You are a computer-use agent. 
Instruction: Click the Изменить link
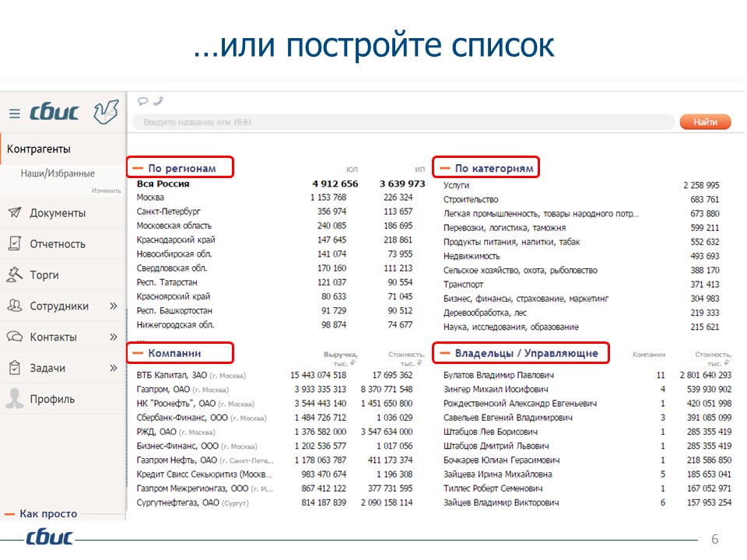click(107, 191)
